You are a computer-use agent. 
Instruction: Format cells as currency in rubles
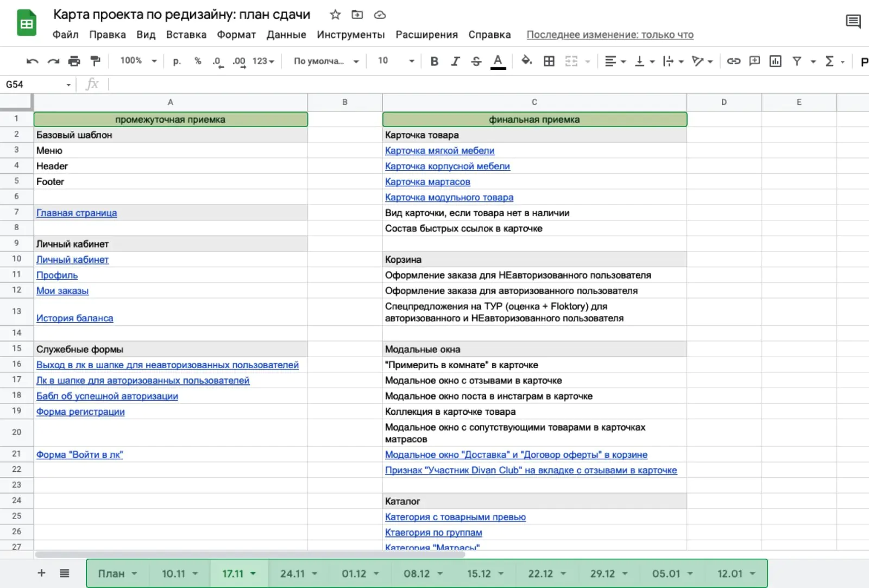(177, 61)
